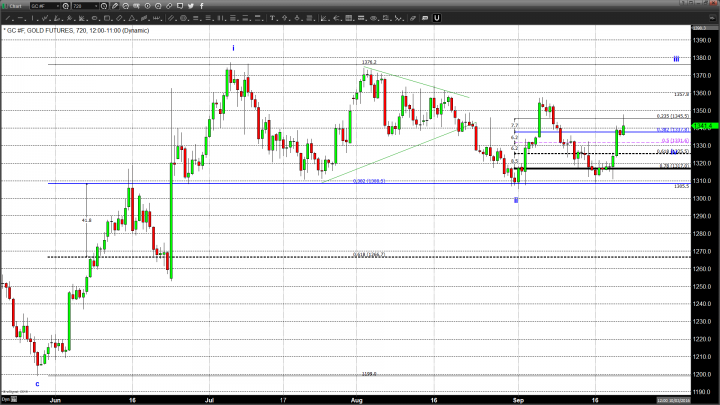Click the comment label tool beside U button

425,18
